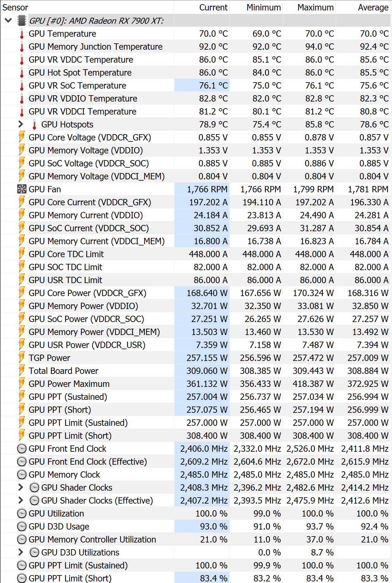The image size is (392, 583).
Task: Click the 1,766 RPM current fan value
Action: pyautogui.click(x=207, y=189)
